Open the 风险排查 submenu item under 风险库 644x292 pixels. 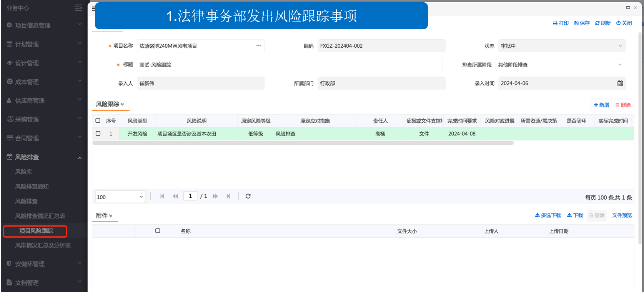(x=26, y=201)
